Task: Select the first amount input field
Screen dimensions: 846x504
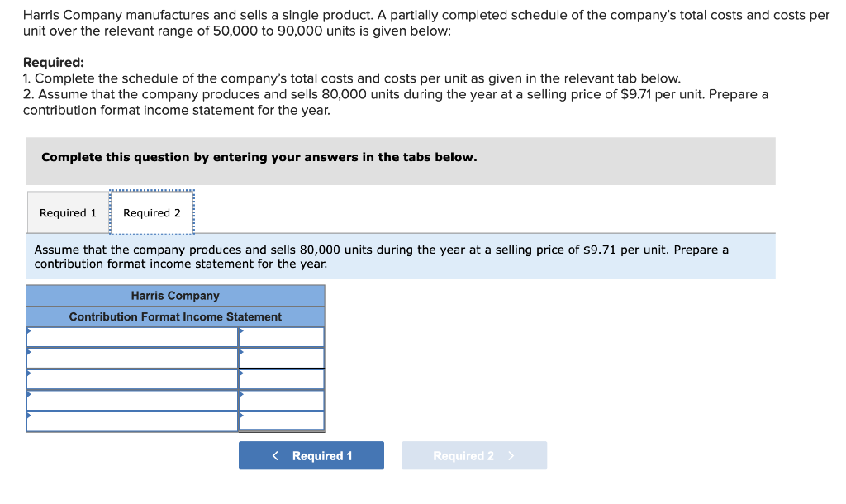Action: [283, 336]
